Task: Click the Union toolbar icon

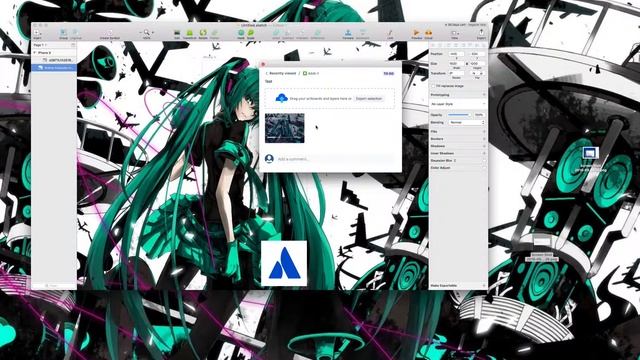Action: coord(276,32)
